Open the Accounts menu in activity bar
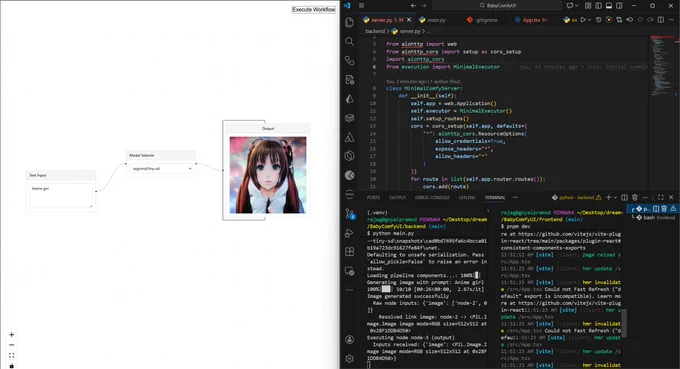 tap(350, 340)
